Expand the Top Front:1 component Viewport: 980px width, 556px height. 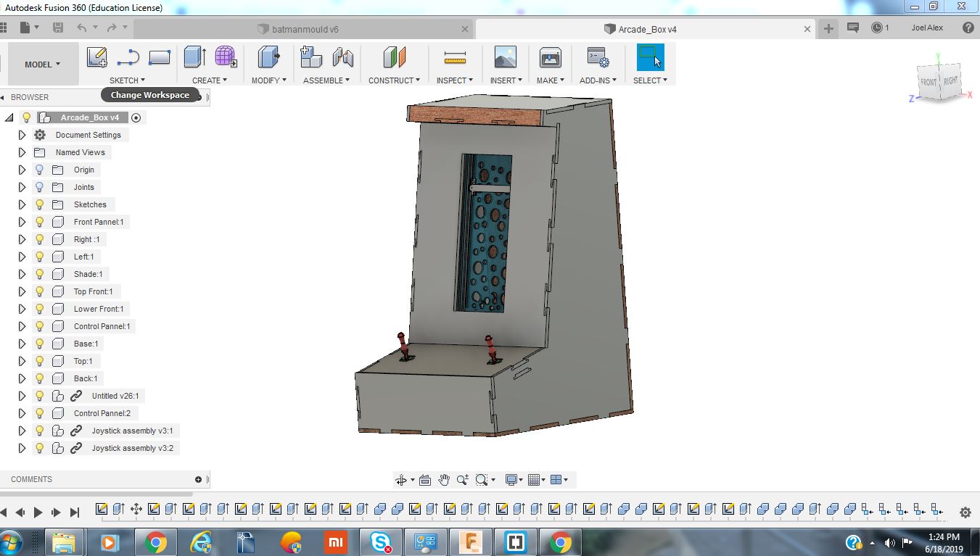[22, 291]
